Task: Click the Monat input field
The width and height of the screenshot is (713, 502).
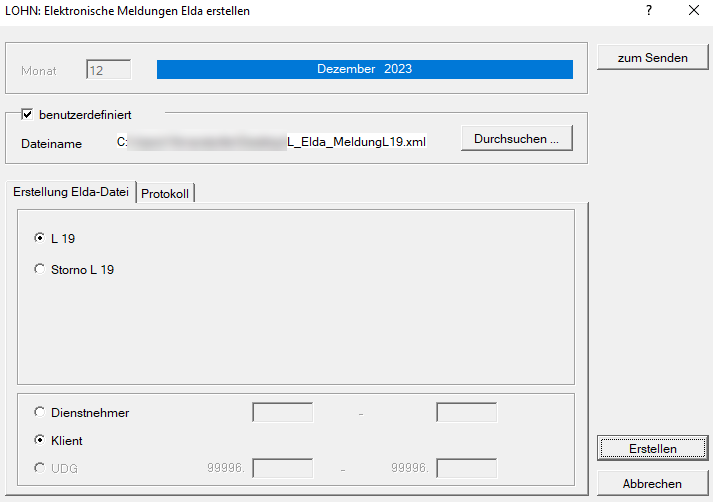Action: pos(109,70)
